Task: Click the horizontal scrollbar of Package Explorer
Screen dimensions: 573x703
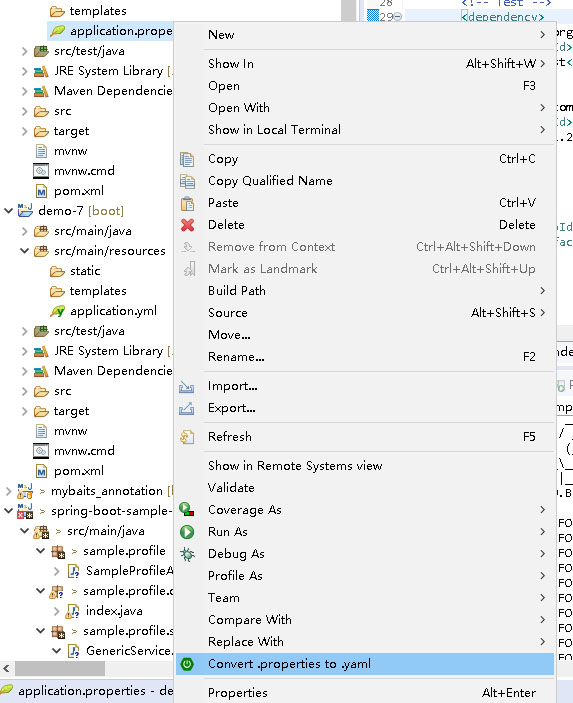Action: pos(60,668)
